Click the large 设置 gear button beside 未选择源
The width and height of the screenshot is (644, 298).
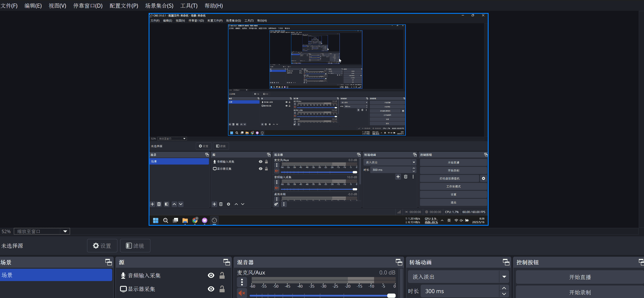click(x=102, y=246)
